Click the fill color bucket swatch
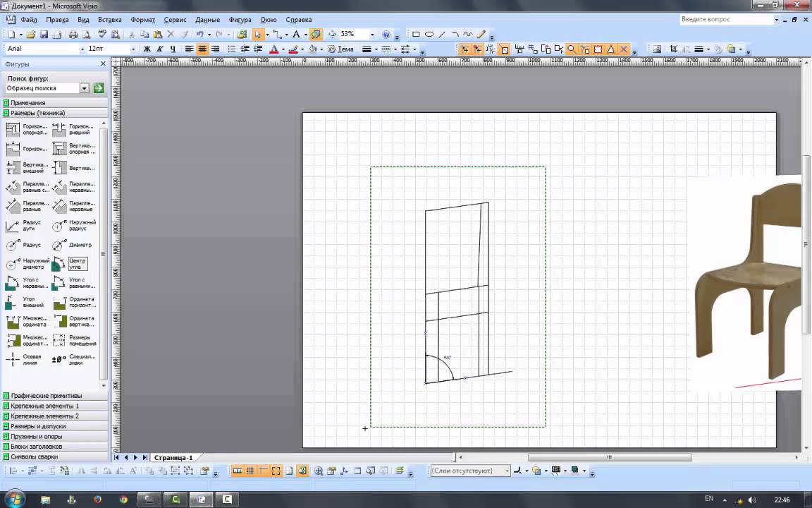 pyautogui.click(x=312, y=49)
